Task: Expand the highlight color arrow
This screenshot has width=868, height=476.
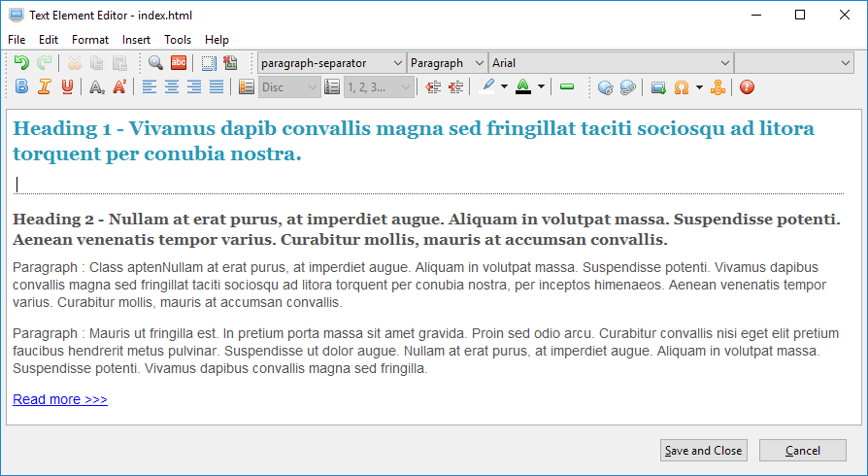Action: (504, 87)
